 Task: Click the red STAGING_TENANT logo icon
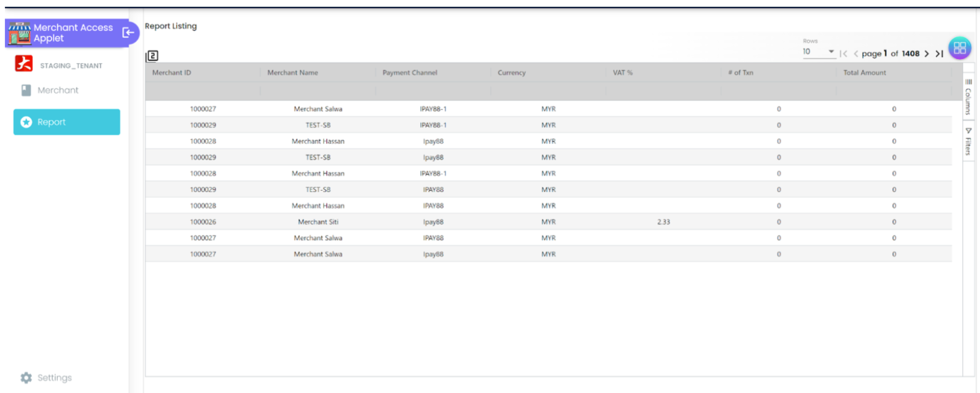24,63
